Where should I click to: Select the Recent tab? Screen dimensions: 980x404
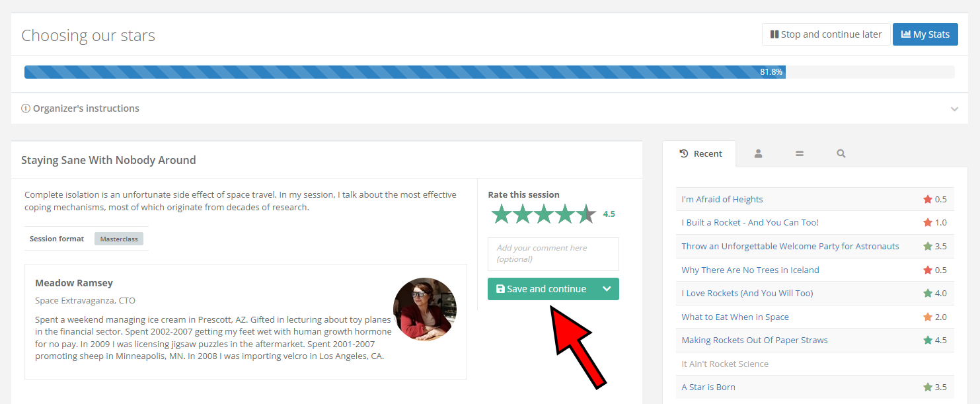[700, 153]
